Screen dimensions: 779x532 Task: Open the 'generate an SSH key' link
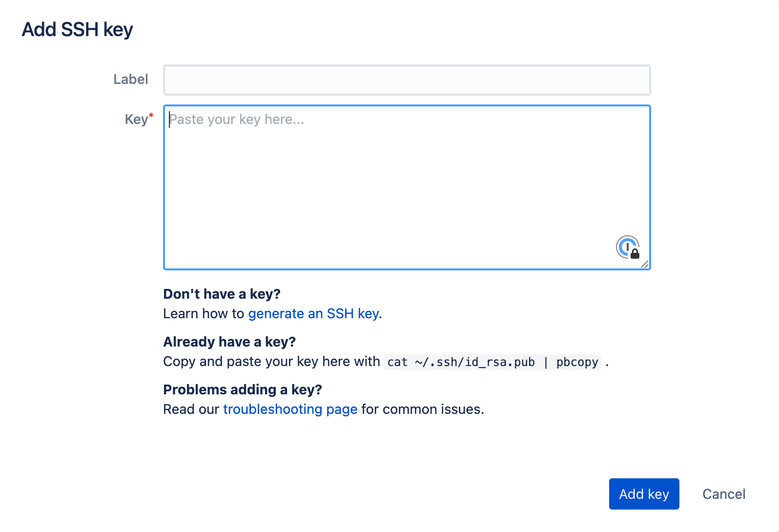313,313
